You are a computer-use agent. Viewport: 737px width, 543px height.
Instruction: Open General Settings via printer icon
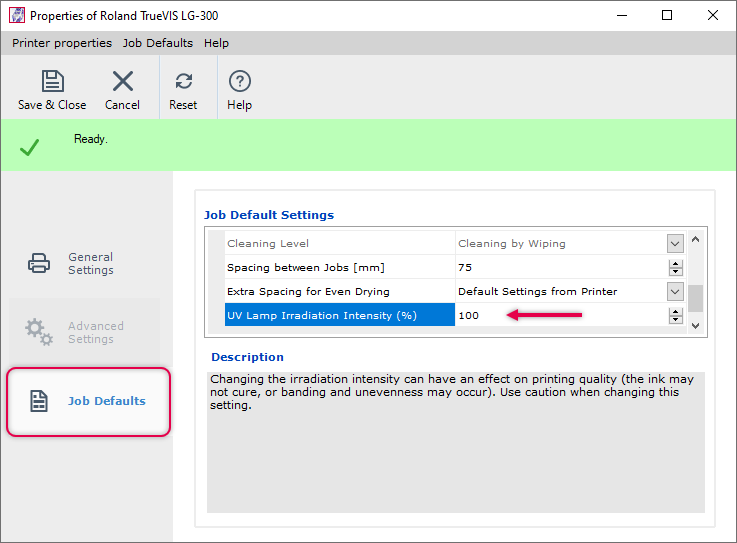39,263
